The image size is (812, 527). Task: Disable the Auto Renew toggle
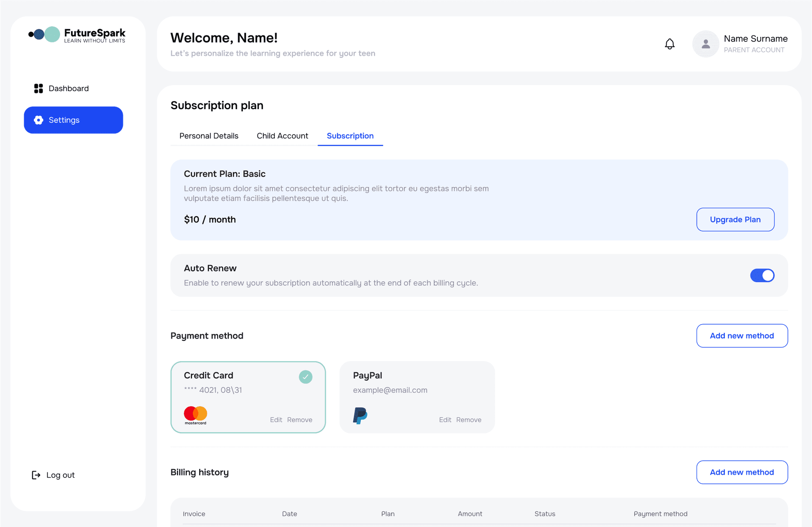point(762,275)
